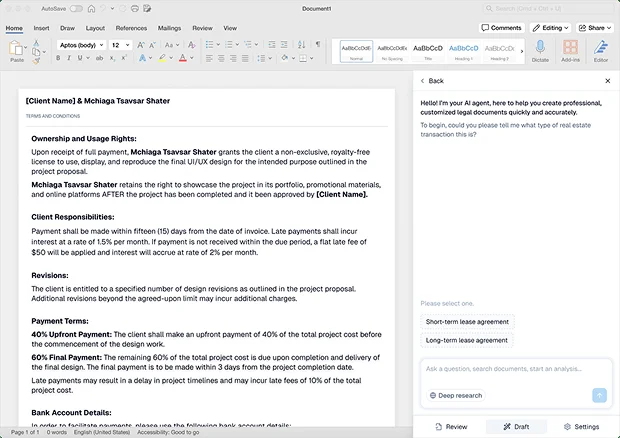Viewport: 620px width, 438px height.
Task: Click the Paste icon in the ribbon
Action: (x=16, y=50)
